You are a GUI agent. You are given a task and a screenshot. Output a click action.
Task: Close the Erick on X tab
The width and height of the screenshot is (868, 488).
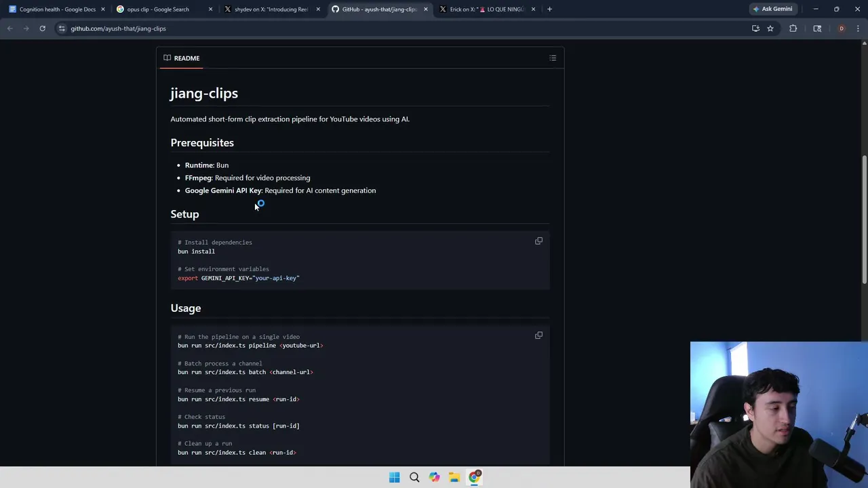coord(533,9)
